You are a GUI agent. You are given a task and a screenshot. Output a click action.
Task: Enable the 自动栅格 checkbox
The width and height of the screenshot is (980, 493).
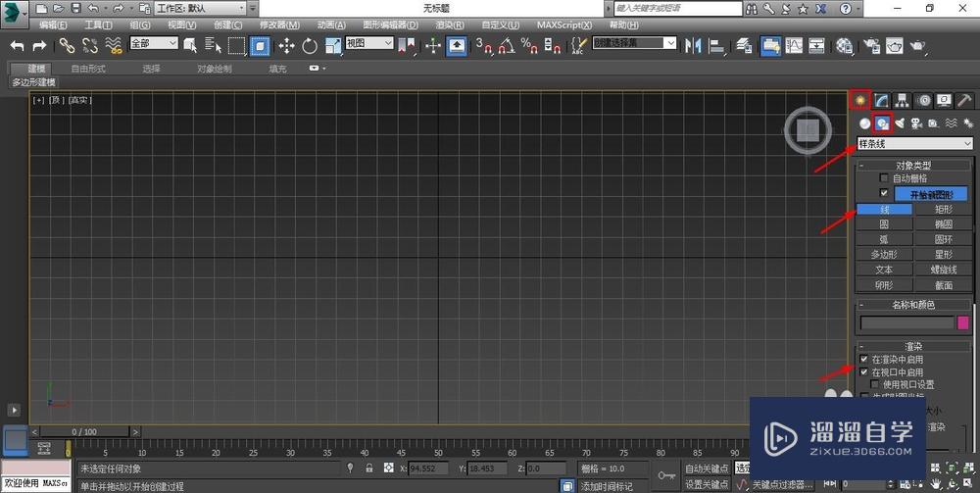[x=884, y=178]
